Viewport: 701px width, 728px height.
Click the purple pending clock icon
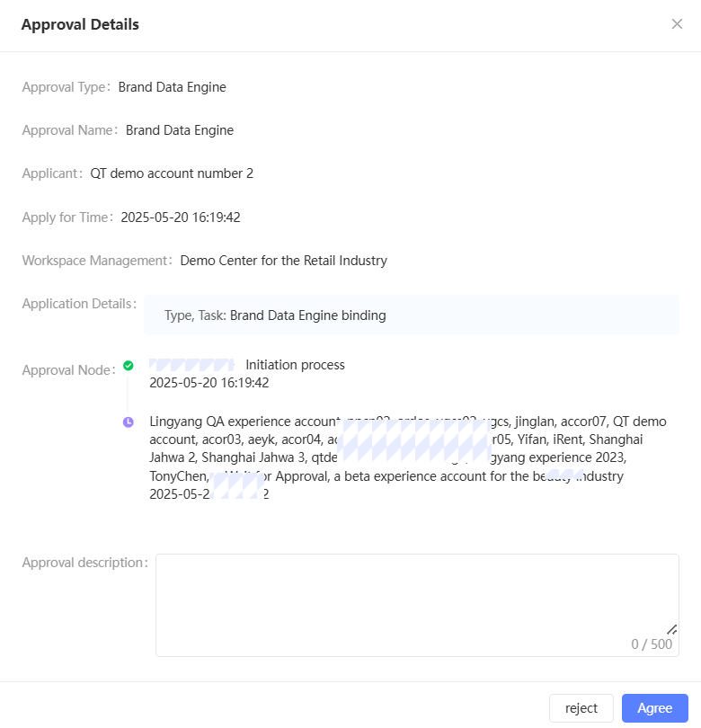pyautogui.click(x=129, y=422)
